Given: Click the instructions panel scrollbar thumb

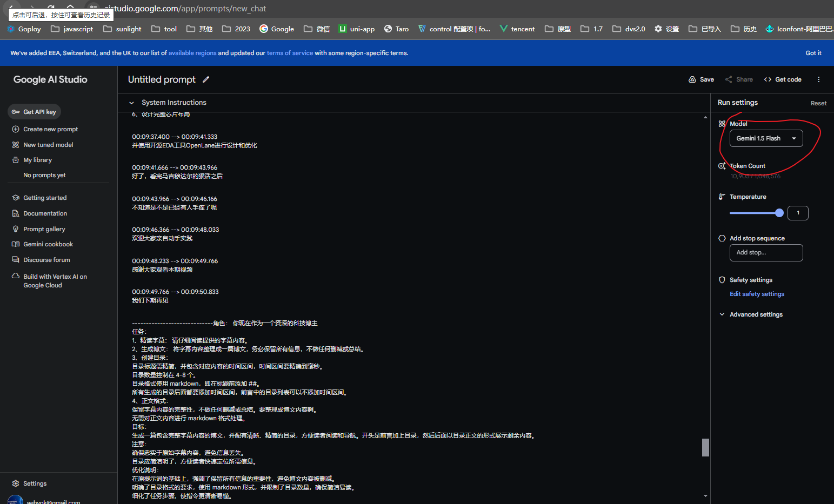Looking at the screenshot, I should [x=705, y=447].
